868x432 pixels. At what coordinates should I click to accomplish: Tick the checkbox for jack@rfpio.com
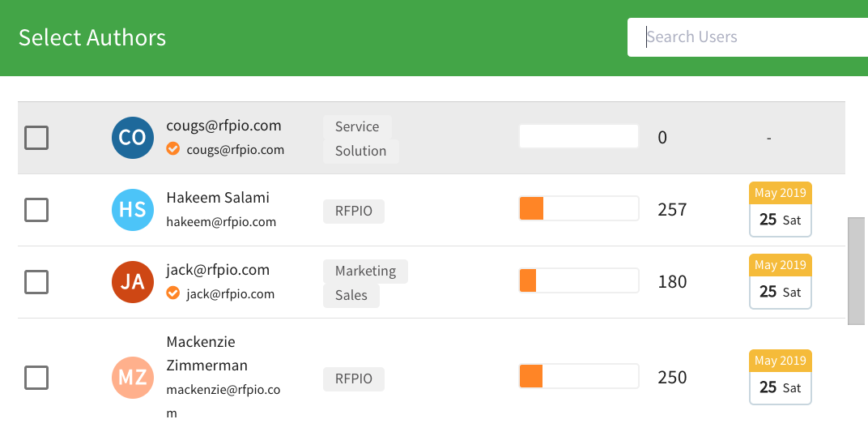[x=36, y=282]
